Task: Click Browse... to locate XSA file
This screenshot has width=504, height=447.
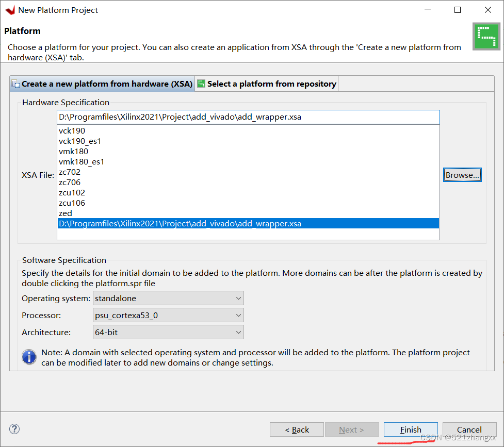Action: coord(462,175)
